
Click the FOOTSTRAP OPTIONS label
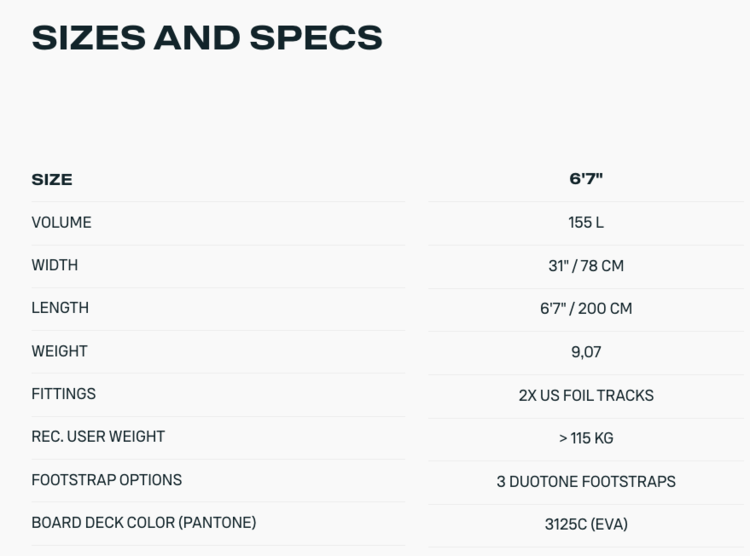pos(107,480)
